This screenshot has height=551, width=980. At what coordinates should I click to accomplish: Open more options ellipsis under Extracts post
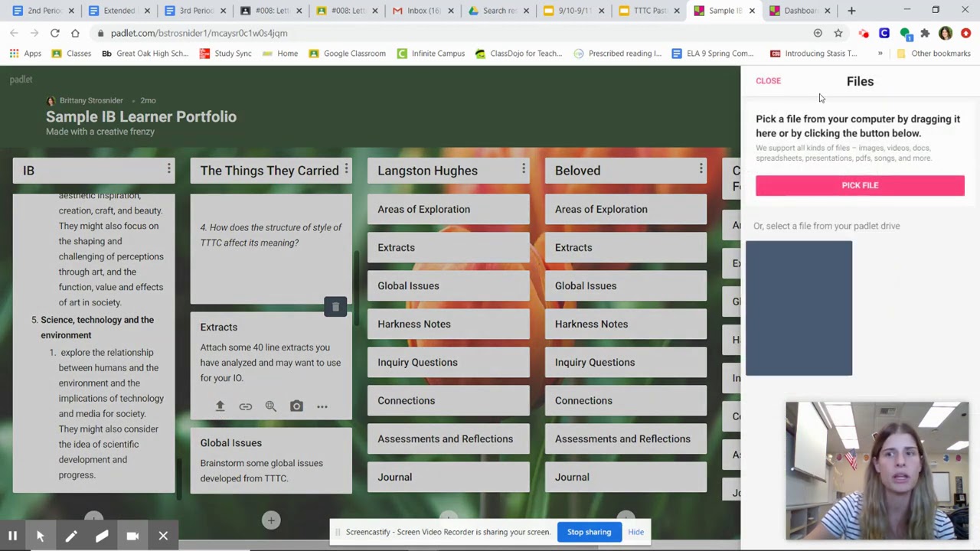322,406
